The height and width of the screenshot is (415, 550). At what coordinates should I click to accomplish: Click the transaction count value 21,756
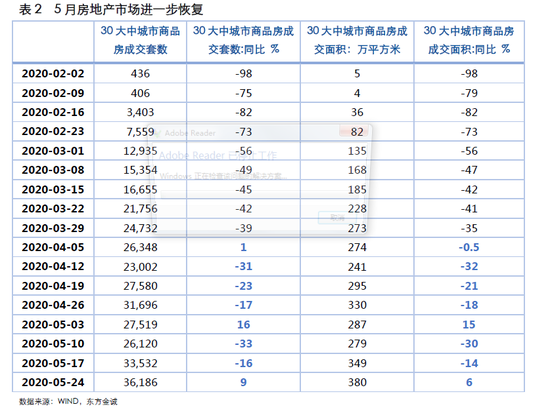[x=140, y=209]
